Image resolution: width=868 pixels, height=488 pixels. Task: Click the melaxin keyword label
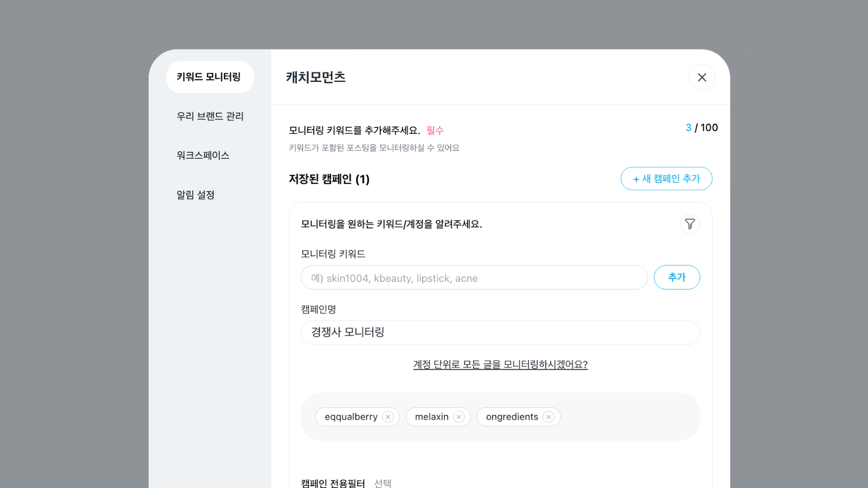click(x=432, y=417)
